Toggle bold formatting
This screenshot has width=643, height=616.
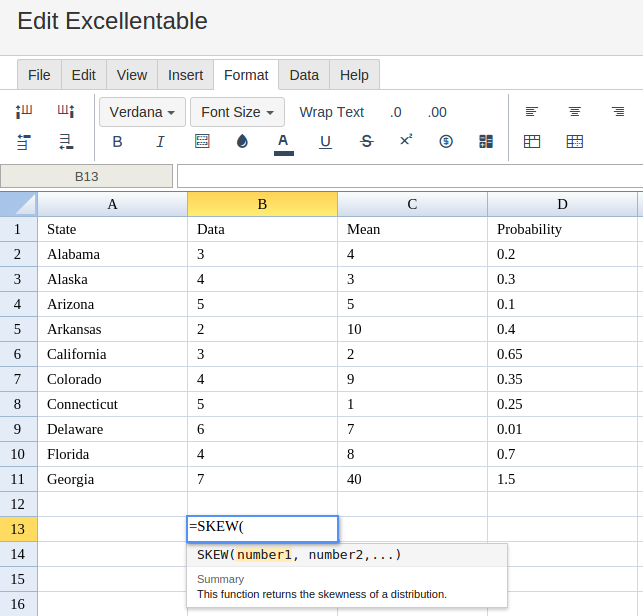(117, 142)
